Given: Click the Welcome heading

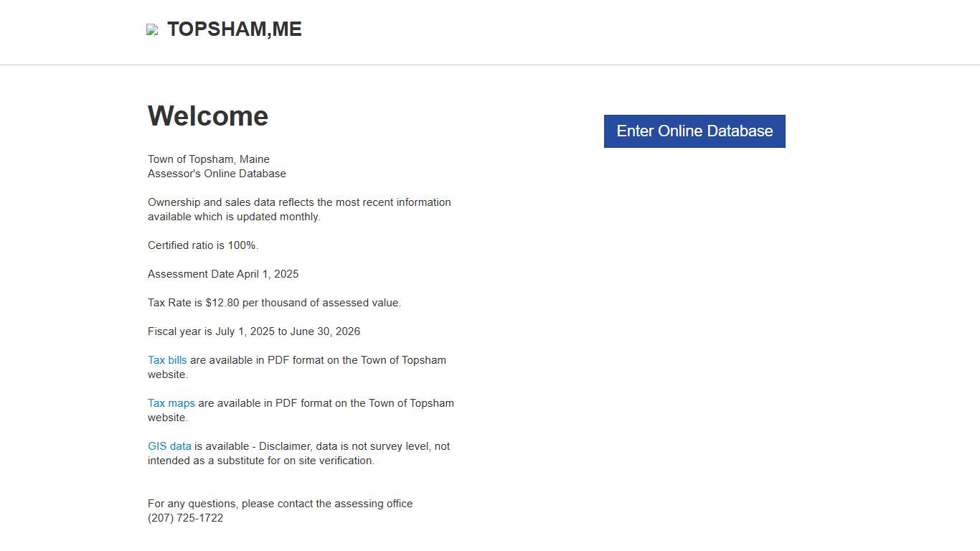Looking at the screenshot, I should pyautogui.click(x=208, y=116).
